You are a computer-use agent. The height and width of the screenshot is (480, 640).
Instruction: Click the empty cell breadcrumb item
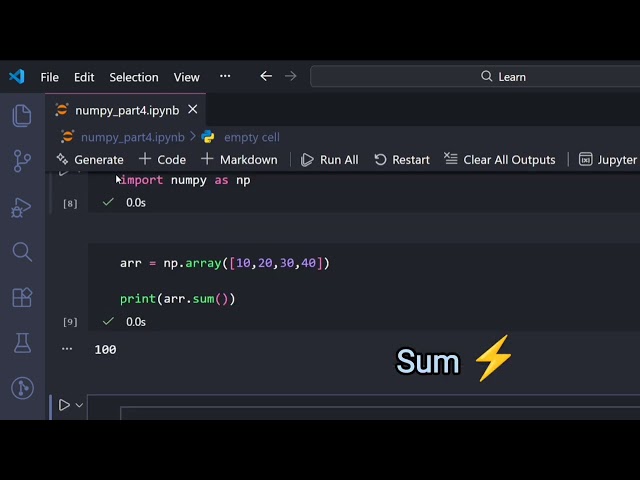pyautogui.click(x=251, y=137)
